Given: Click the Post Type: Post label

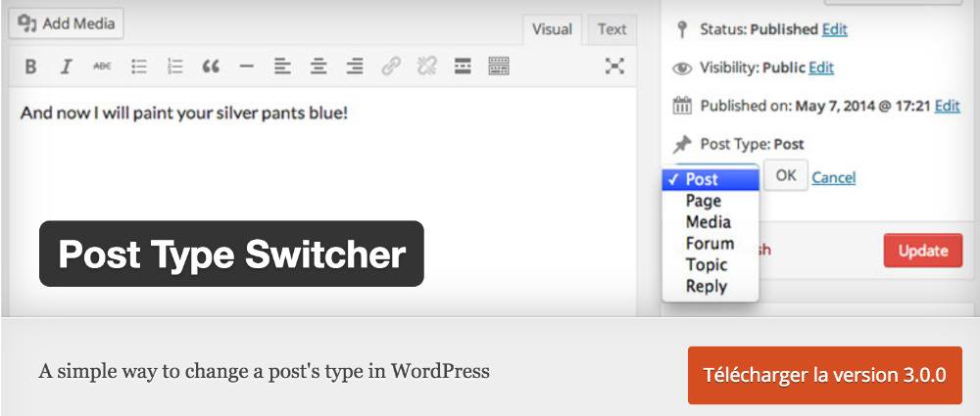Looking at the screenshot, I should click(x=752, y=144).
